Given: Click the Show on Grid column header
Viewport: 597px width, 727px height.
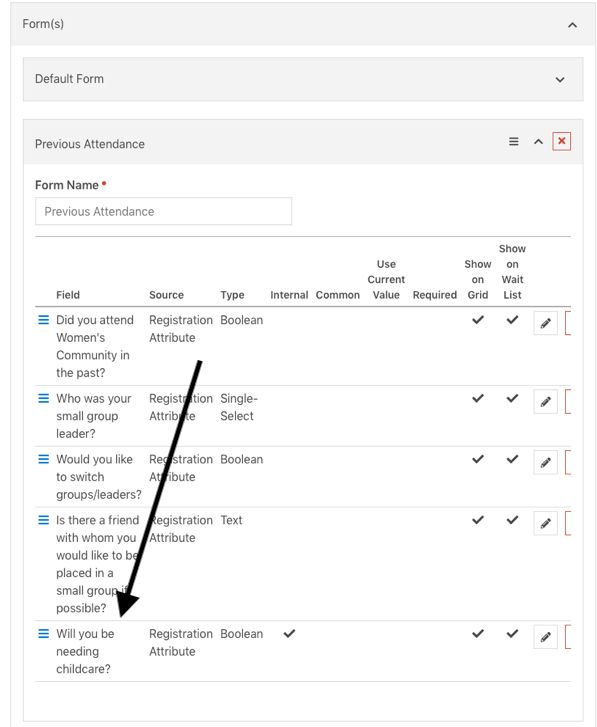Looking at the screenshot, I should [478, 280].
